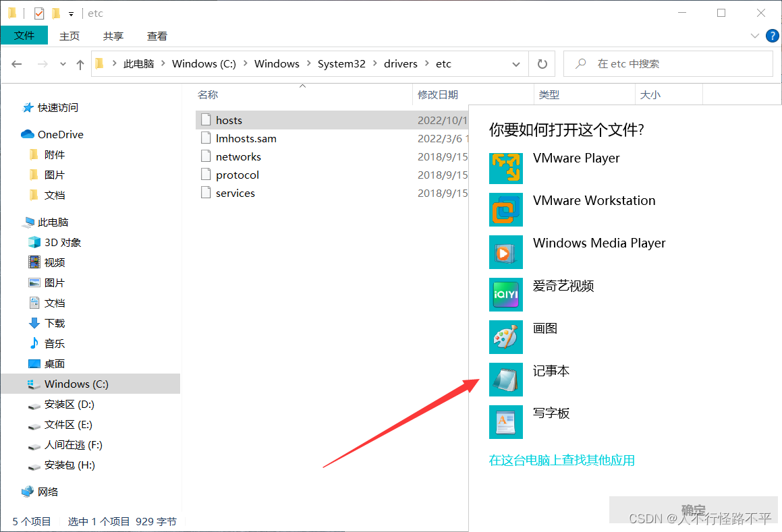Image resolution: width=782 pixels, height=532 pixels.
Task: Refresh the etc folder view
Action: point(542,64)
